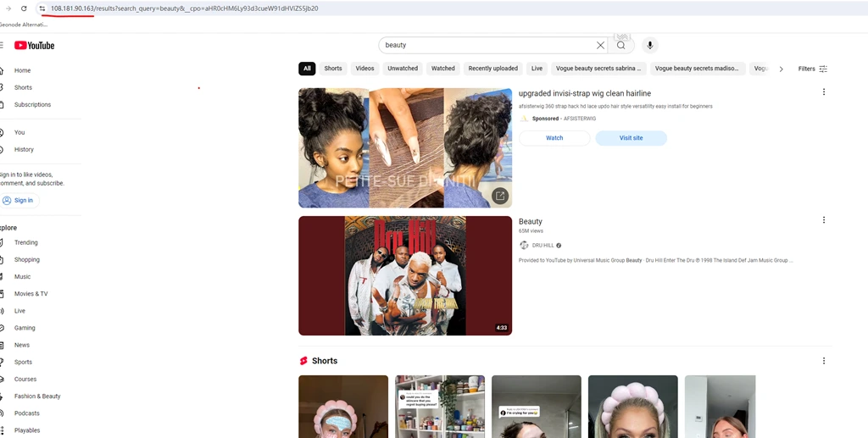This screenshot has width=868, height=438.
Task: Open site information icon in address bar
Action: tap(42, 8)
